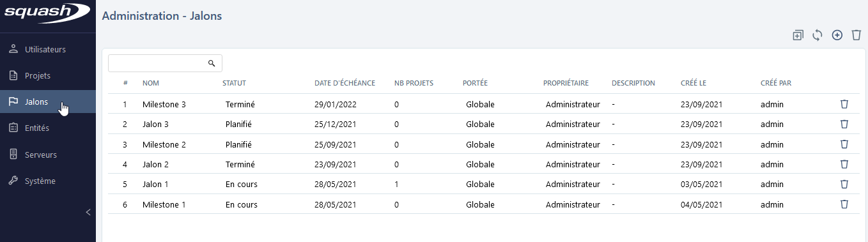This screenshot has height=242, width=868.
Task: Click Globale scope of Milestone 3
Action: 480,104
